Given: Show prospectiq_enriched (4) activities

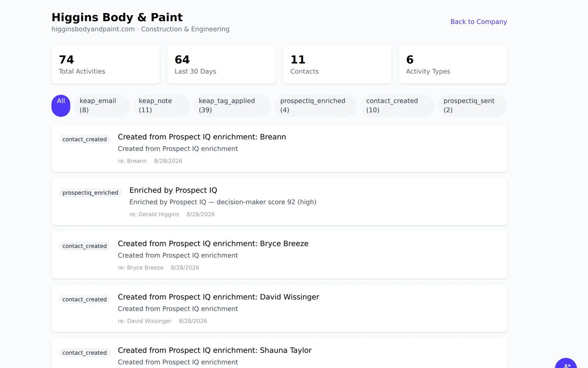Looking at the screenshot, I should [316, 106].
